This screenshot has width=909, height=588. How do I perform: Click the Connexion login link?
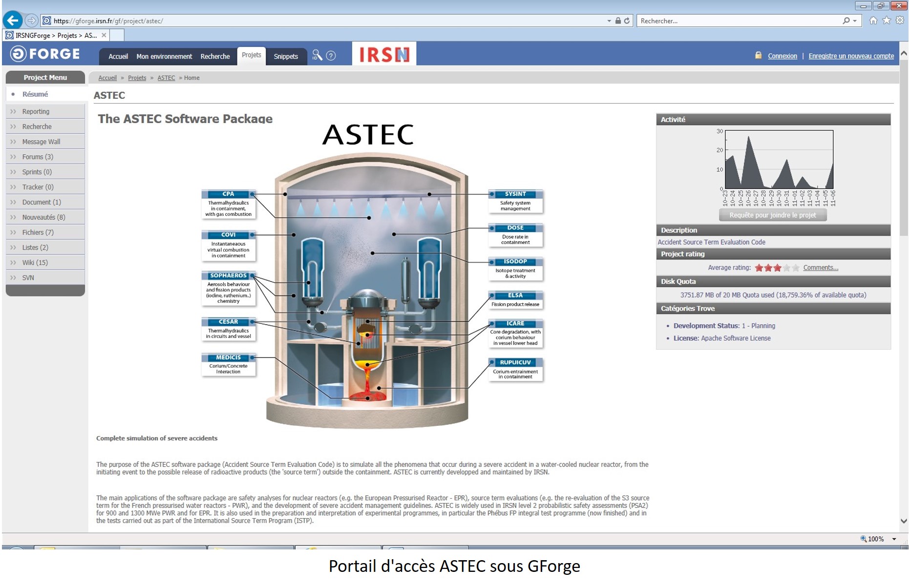coord(782,56)
